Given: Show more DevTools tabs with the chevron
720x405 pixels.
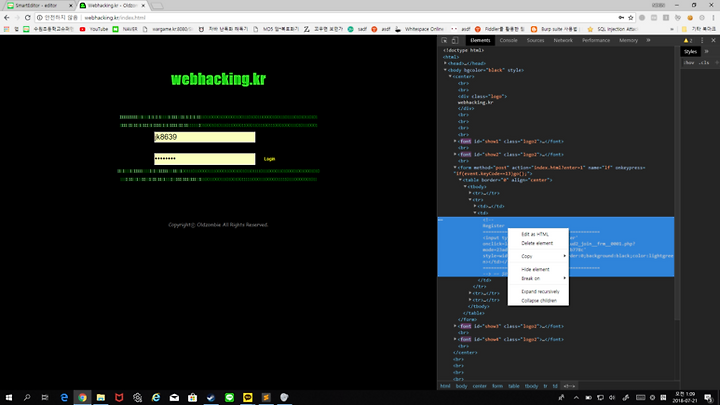Looking at the screenshot, I should pos(648,40).
